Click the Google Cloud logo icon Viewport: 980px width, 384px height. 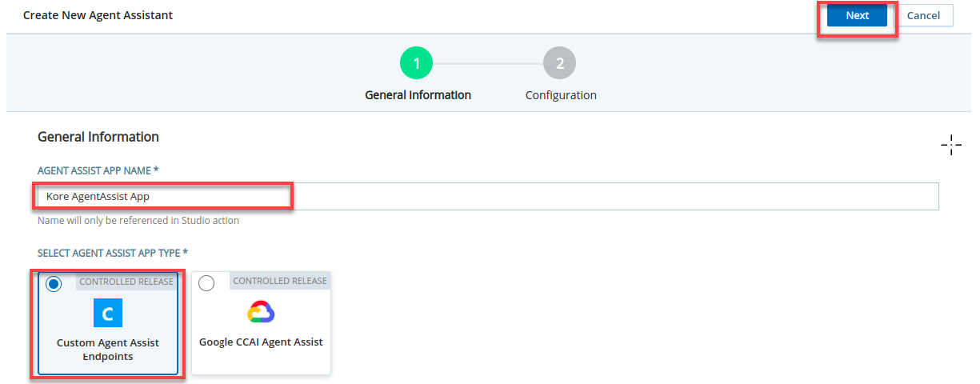(261, 312)
